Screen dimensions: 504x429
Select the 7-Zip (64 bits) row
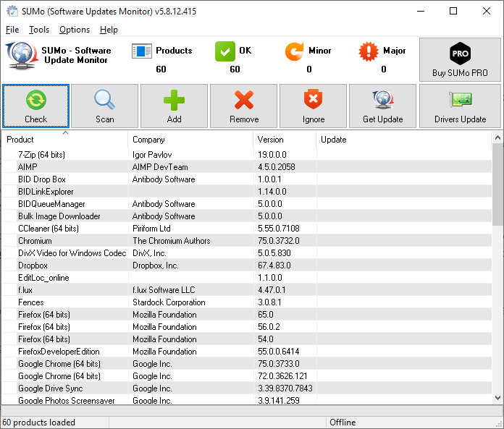247,154
